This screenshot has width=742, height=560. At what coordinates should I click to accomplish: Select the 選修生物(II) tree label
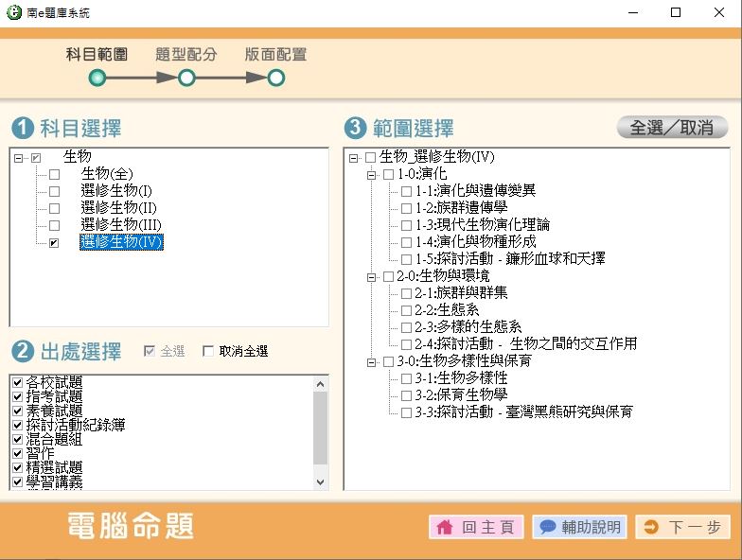coord(118,208)
